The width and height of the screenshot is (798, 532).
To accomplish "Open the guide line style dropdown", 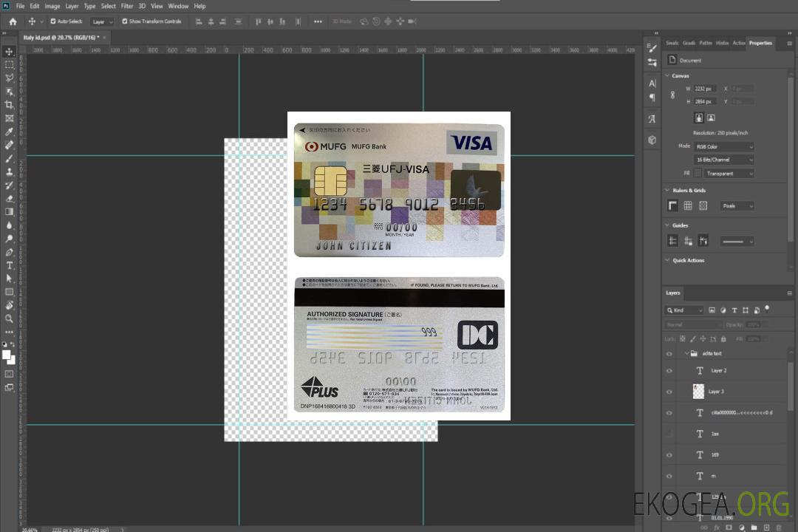I will click(737, 242).
